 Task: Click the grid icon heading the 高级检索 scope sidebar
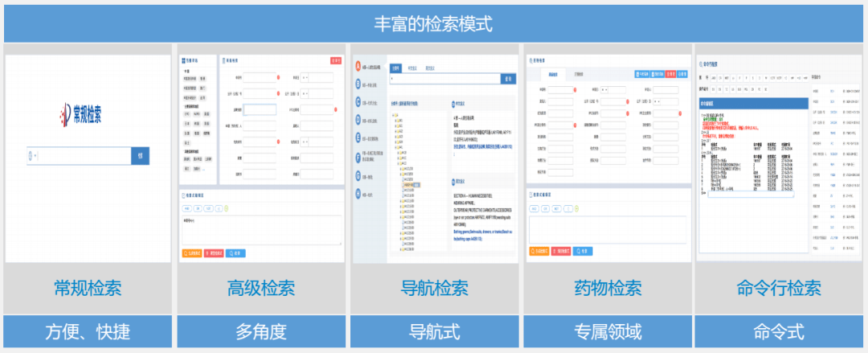[x=183, y=60]
